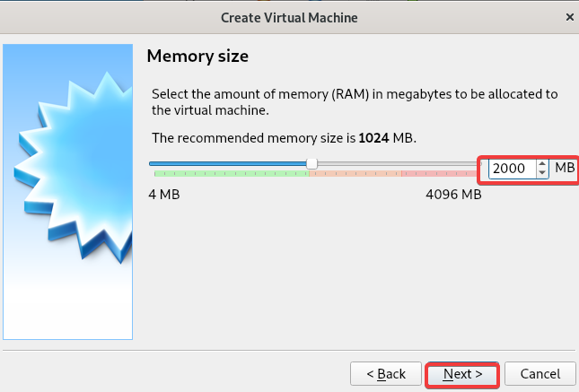Close the Create Virtual Machine dialog

(x=570, y=17)
